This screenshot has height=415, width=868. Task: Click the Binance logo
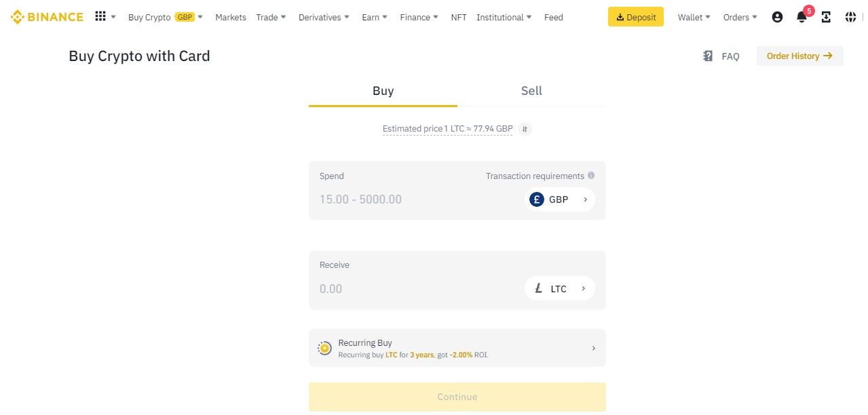pos(47,17)
